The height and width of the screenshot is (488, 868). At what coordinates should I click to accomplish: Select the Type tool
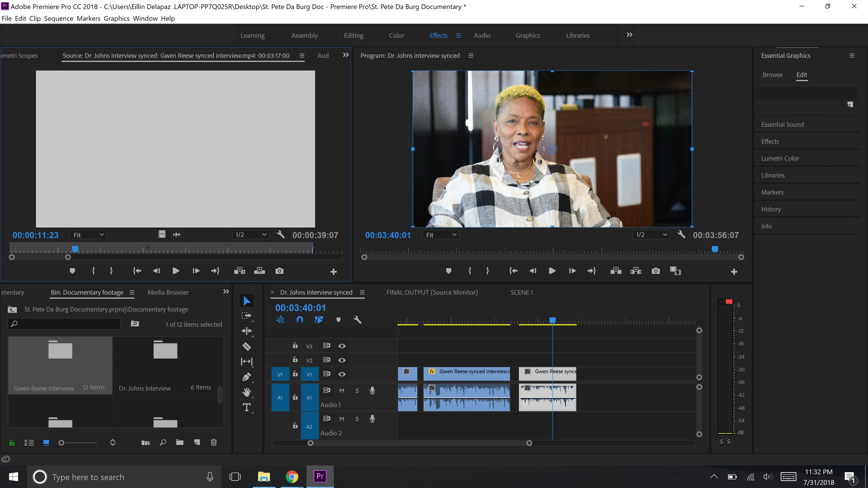tap(247, 408)
